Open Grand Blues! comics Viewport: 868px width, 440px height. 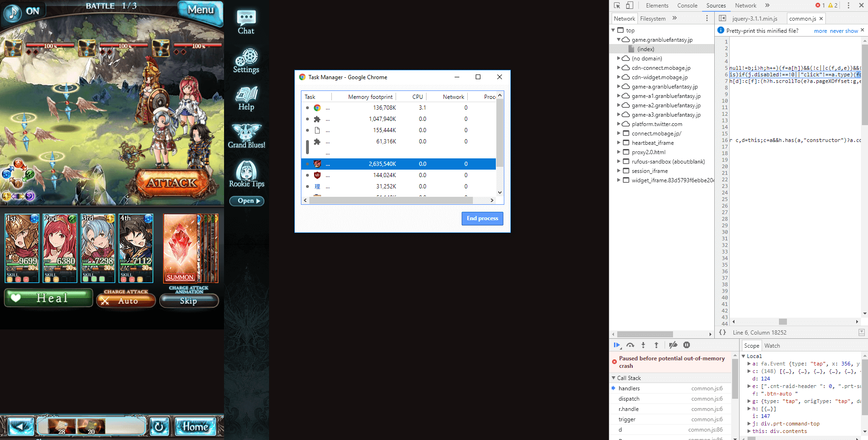click(246, 135)
